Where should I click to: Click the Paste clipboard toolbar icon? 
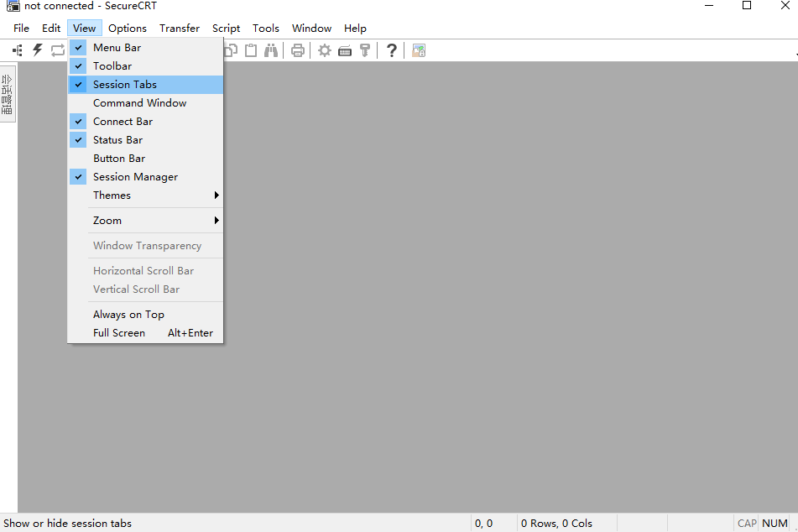(251, 50)
